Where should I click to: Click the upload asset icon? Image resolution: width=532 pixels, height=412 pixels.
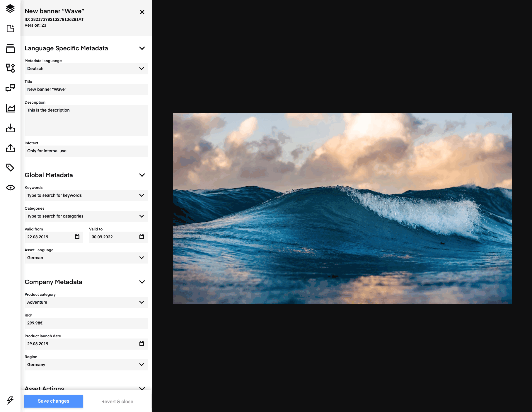point(10,148)
